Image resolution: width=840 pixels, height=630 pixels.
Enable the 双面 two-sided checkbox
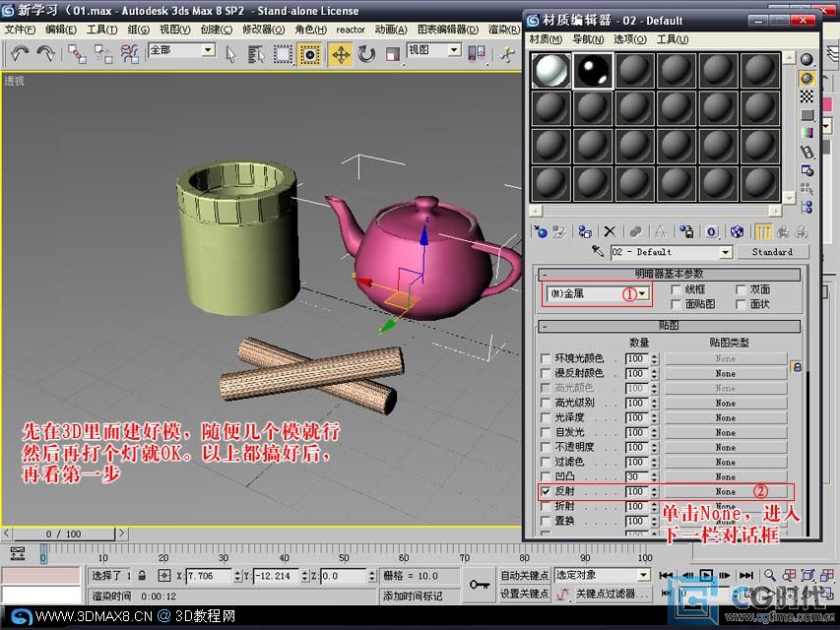tap(741, 289)
